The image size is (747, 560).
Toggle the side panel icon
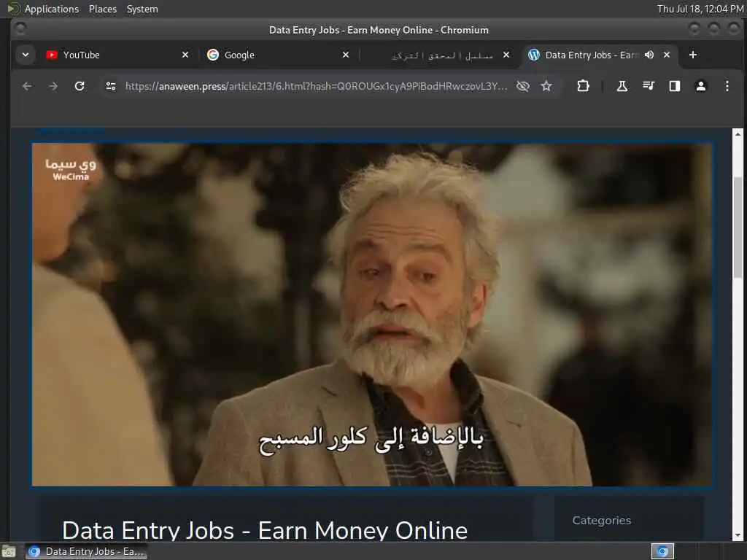(x=675, y=86)
